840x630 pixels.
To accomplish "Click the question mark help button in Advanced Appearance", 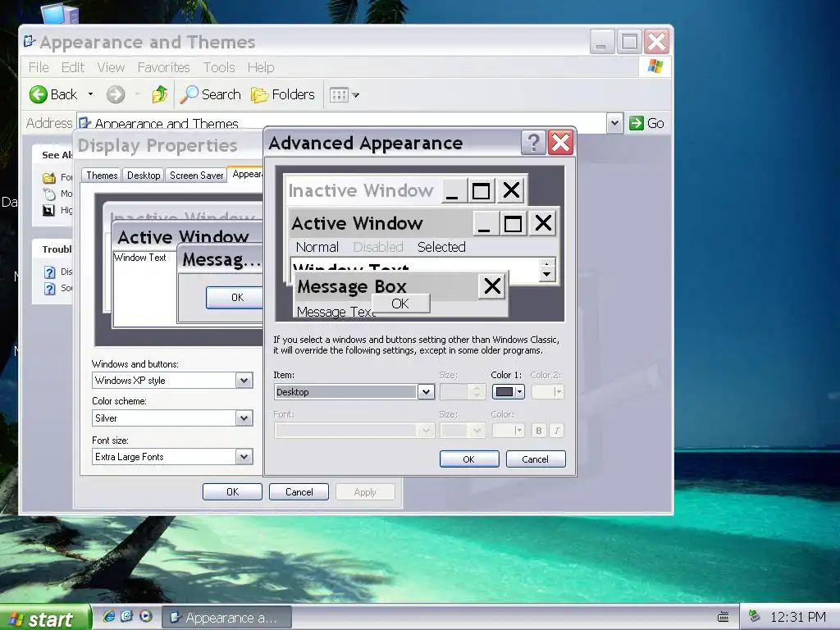I will coord(533,143).
